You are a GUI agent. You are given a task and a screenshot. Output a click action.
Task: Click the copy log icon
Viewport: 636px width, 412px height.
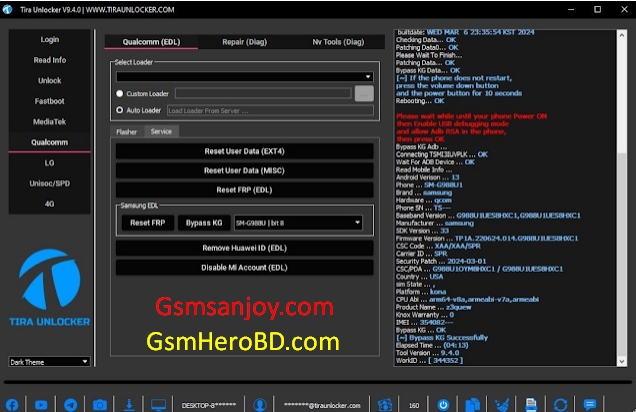pyautogui.click(x=473, y=405)
